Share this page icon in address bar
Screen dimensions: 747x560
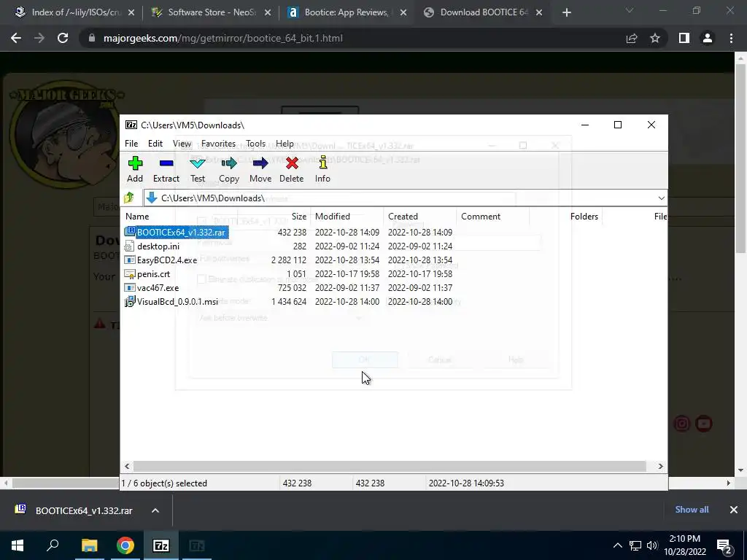point(632,38)
